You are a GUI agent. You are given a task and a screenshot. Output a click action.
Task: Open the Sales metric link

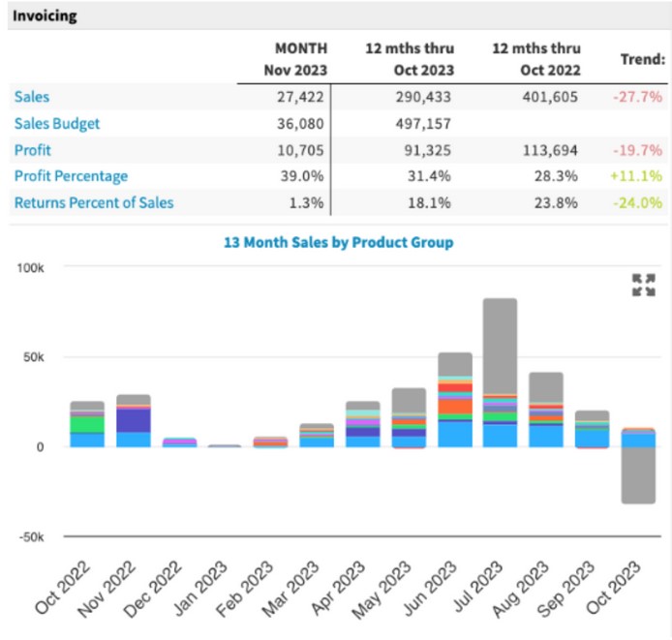[x=32, y=97]
